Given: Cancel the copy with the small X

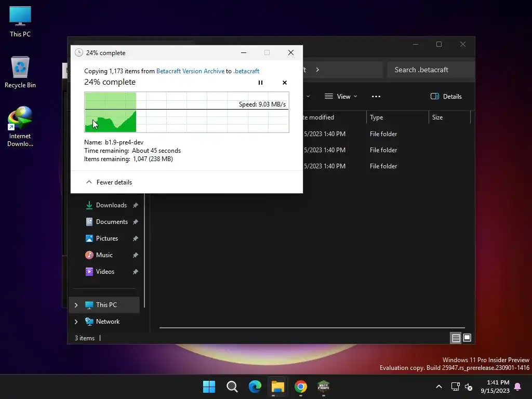Looking at the screenshot, I should point(284,83).
